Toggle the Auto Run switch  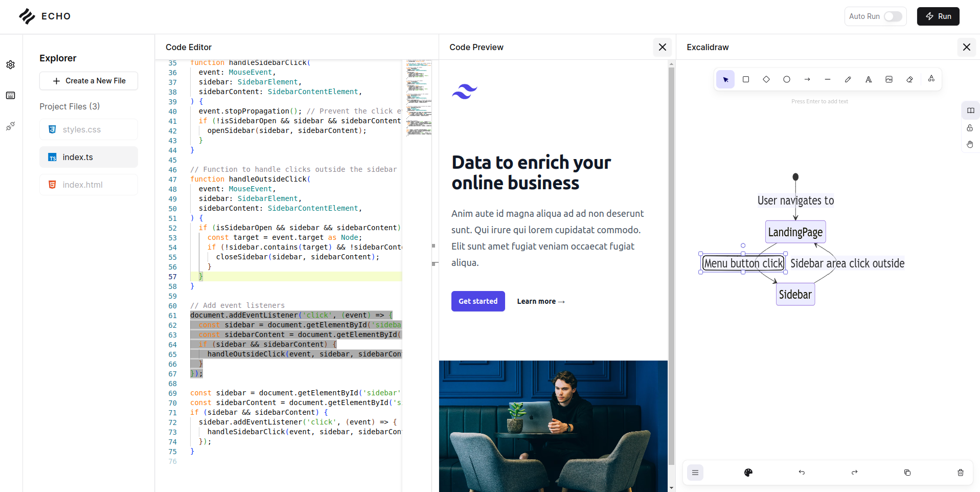click(893, 16)
